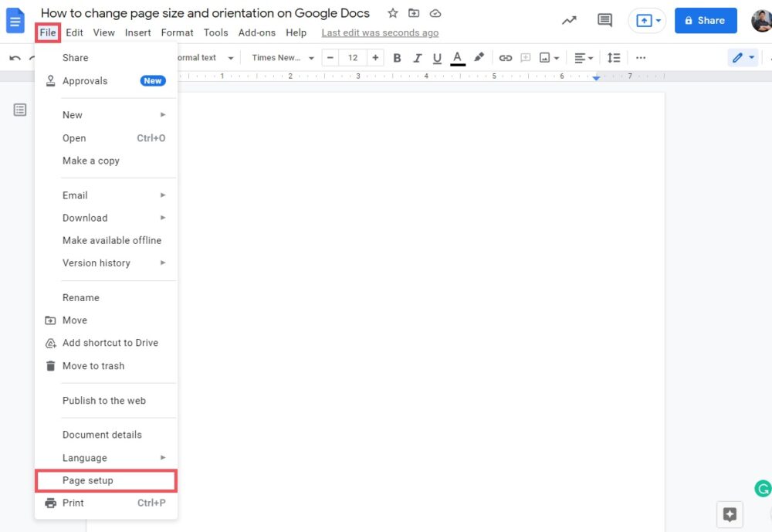Select the highlight color pen icon
The height and width of the screenshot is (532, 772).
[x=479, y=58]
